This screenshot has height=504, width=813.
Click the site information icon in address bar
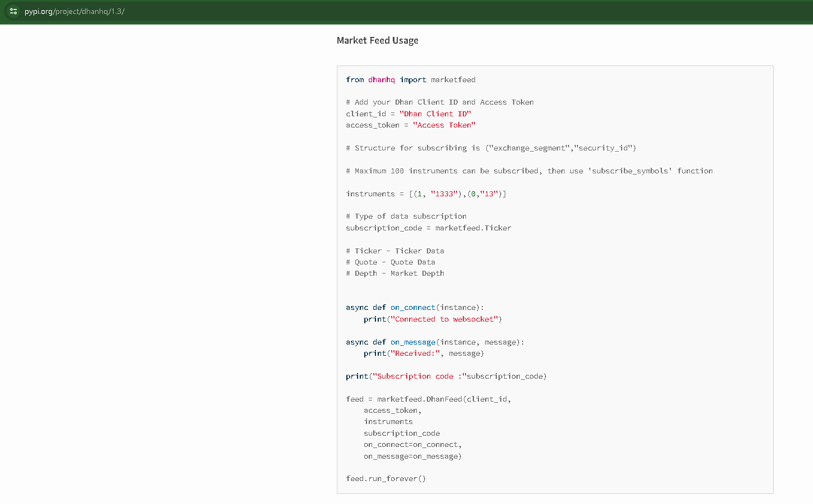click(x=13, y=11)
